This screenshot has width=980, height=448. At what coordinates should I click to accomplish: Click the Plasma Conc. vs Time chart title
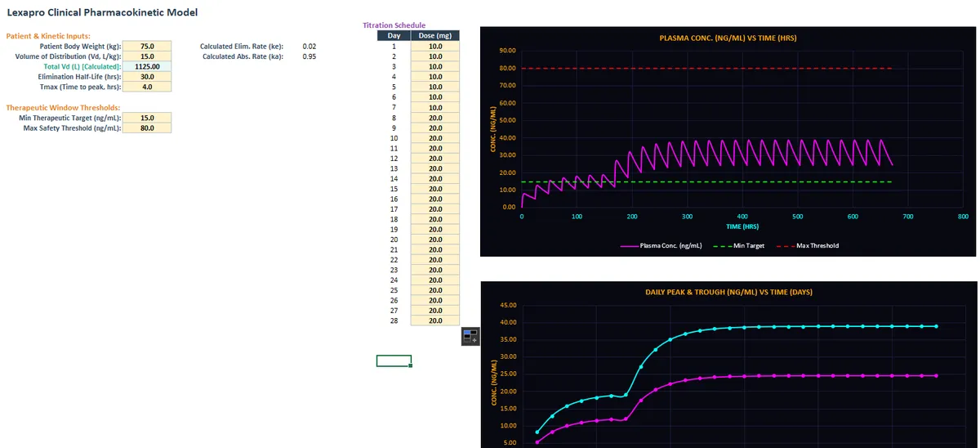pyautogui.click(x=728, y=38)
